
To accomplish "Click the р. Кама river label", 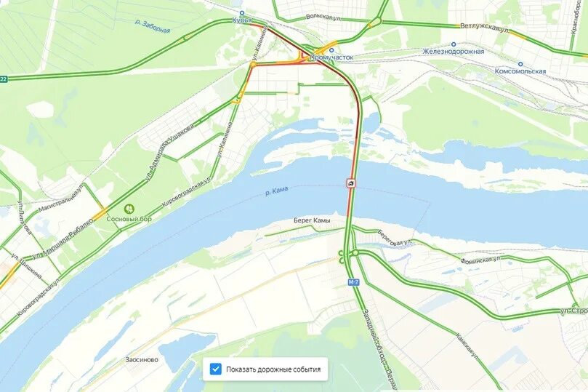I will (x=277, y=191).
